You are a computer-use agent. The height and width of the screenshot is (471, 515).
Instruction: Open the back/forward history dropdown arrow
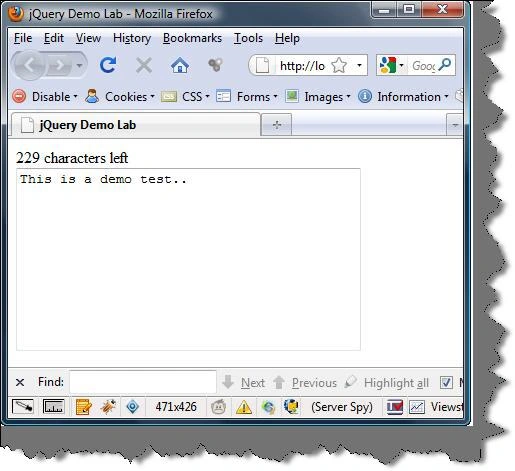pos(79,65)
